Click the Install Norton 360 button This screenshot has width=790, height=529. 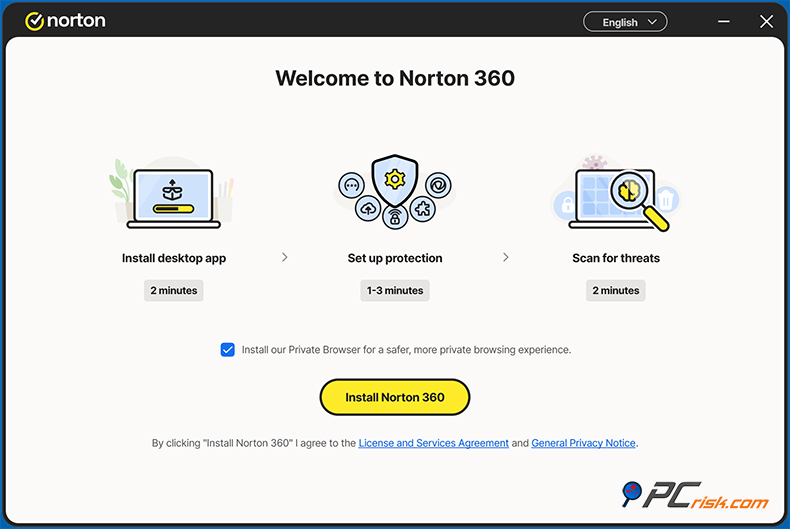point(394,397)
